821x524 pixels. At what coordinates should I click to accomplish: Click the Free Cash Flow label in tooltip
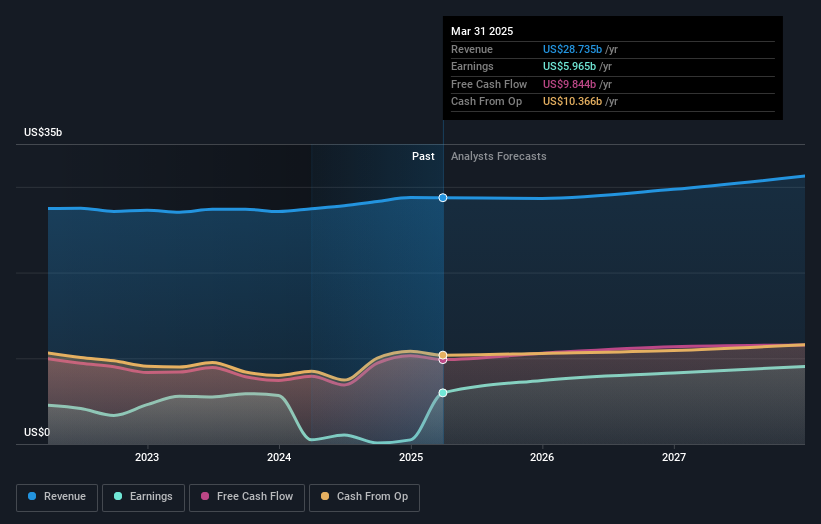coord(489,84)
